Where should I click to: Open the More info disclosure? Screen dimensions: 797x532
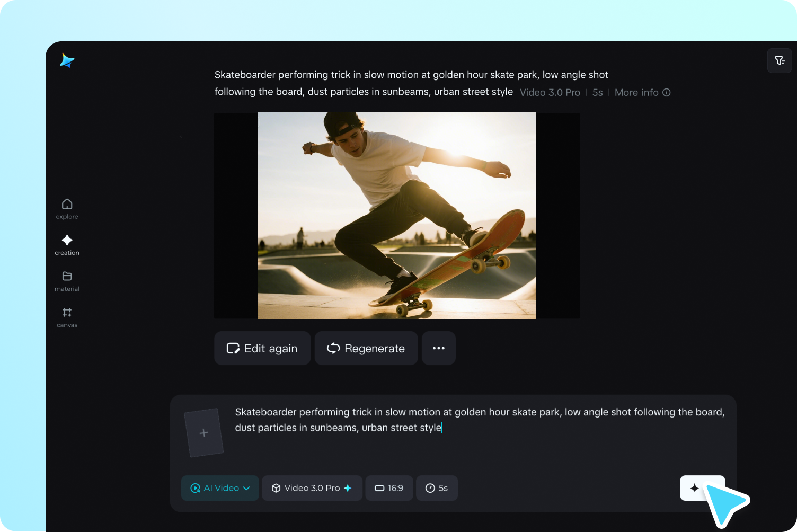[642, 92]
